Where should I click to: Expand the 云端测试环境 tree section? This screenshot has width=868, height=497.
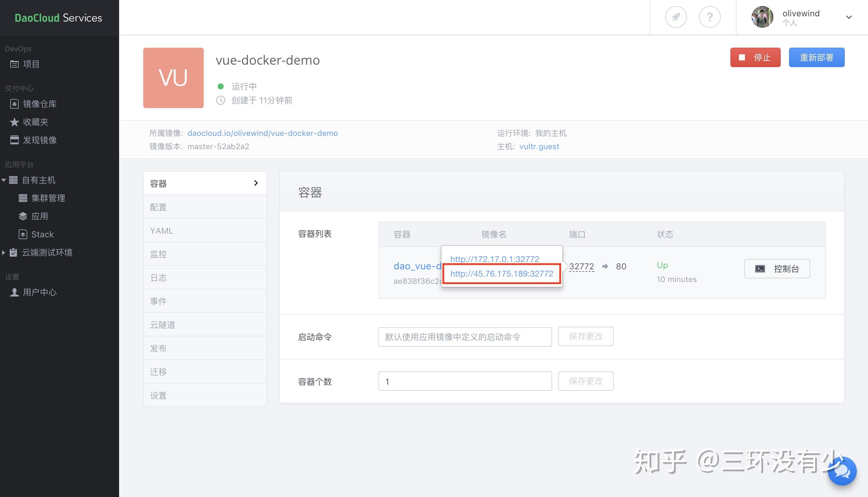click(x=4, y=253)
